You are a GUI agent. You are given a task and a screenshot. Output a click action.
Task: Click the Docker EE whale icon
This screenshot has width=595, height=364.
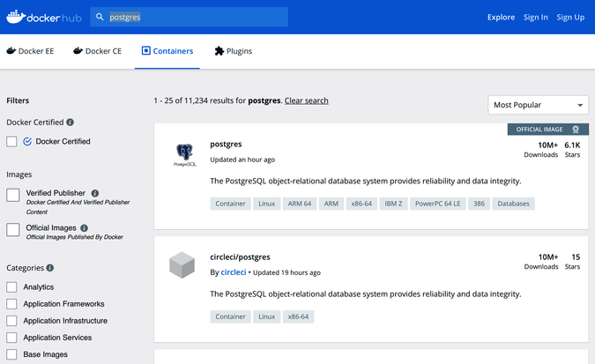tap(11, 50)
